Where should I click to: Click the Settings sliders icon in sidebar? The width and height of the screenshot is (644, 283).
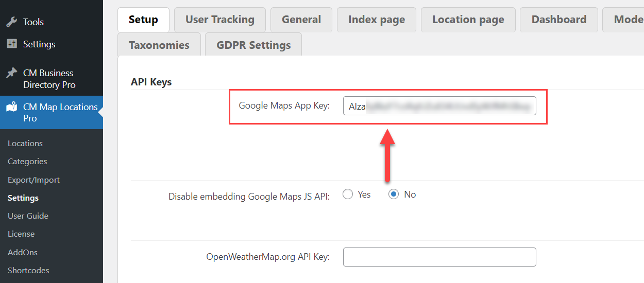coord(11,44)
